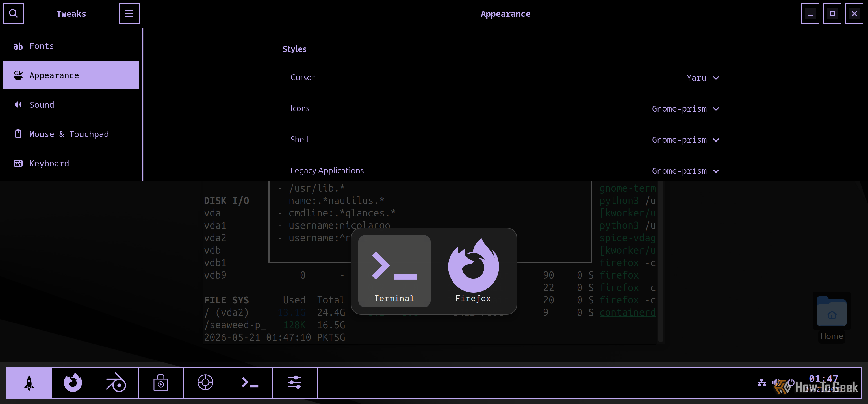Open the clock showing 01:47 in panel
The height and width of the screenshot is (404, 868).
[x=824, y=379]
